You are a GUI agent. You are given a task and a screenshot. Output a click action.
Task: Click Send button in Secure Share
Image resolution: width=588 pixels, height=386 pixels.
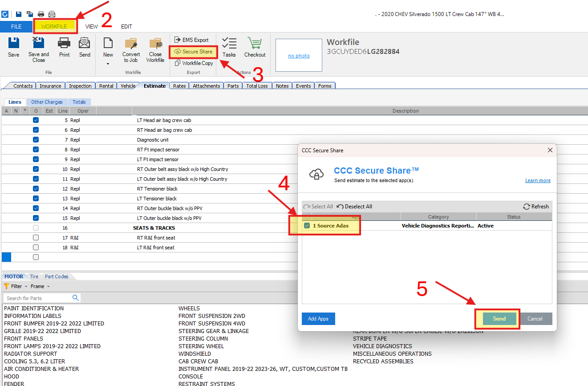click(499, 319)
